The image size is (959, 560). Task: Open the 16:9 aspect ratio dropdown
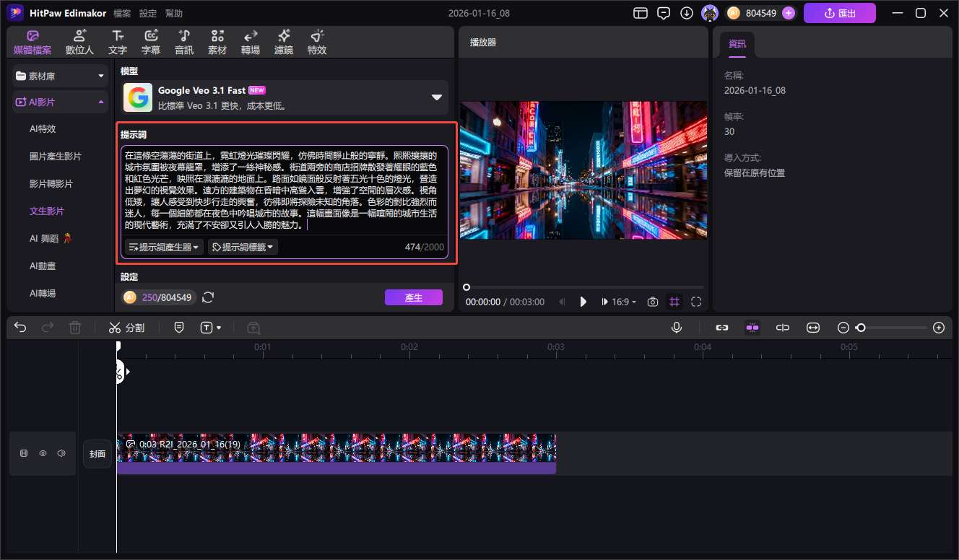point(620,302)
